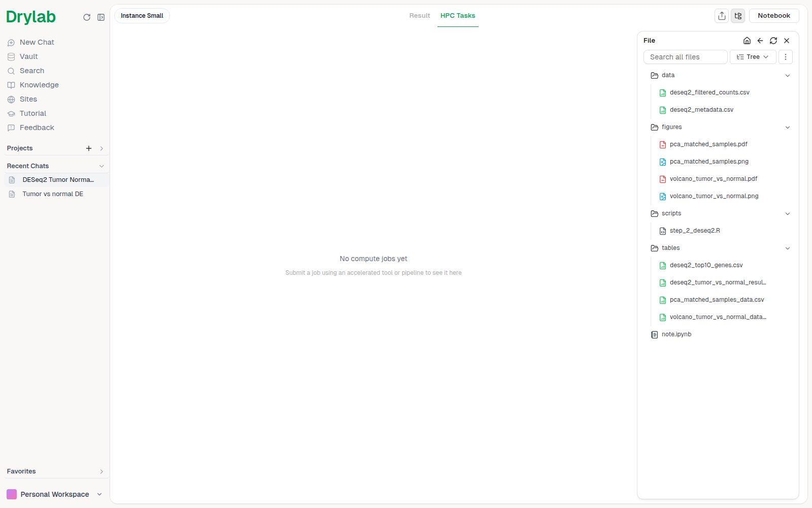Image resolution: width=812 pixels, height=508 pixels.
Task: Refresh the File panel listing
Action: point(773,41)
